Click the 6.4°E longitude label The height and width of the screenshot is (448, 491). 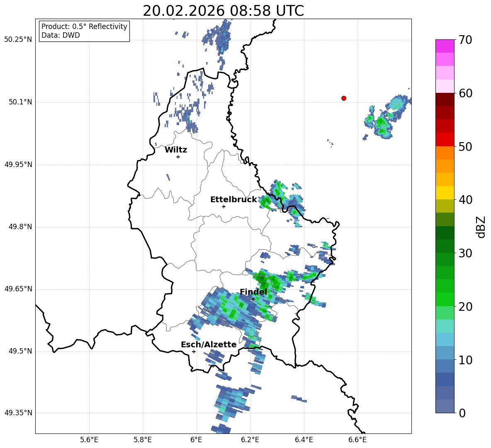[304, 440]
